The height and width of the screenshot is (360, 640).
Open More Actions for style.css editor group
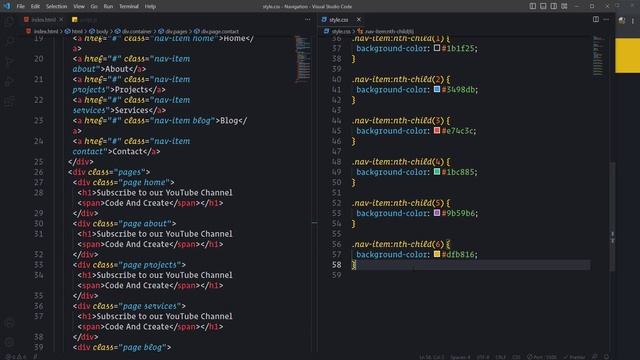coord(607,19)
